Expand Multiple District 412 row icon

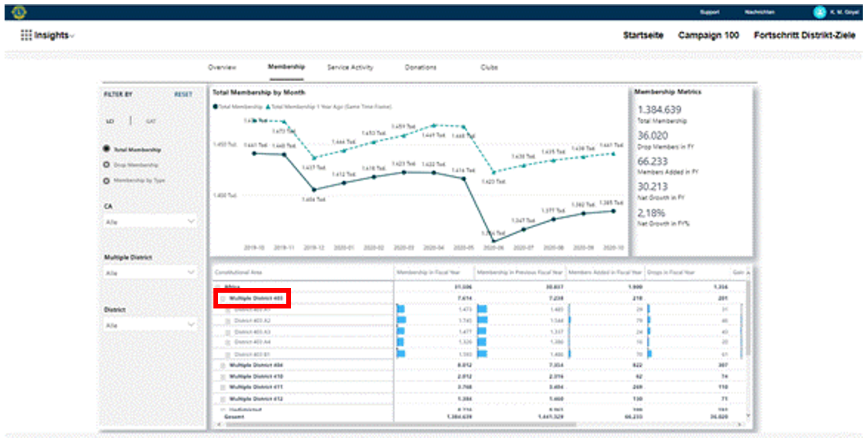(x=222, y=398)
